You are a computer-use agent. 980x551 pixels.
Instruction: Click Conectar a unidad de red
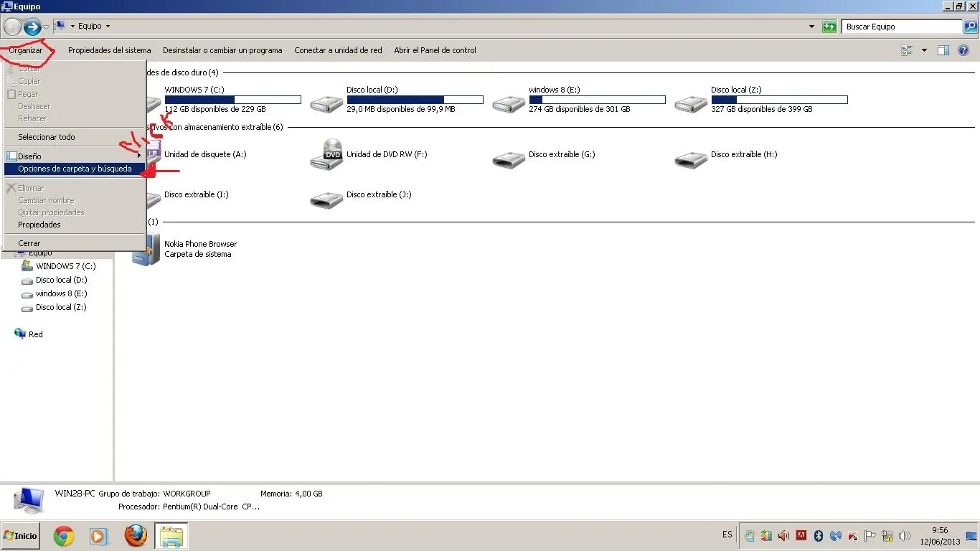(x=338, y=50)
